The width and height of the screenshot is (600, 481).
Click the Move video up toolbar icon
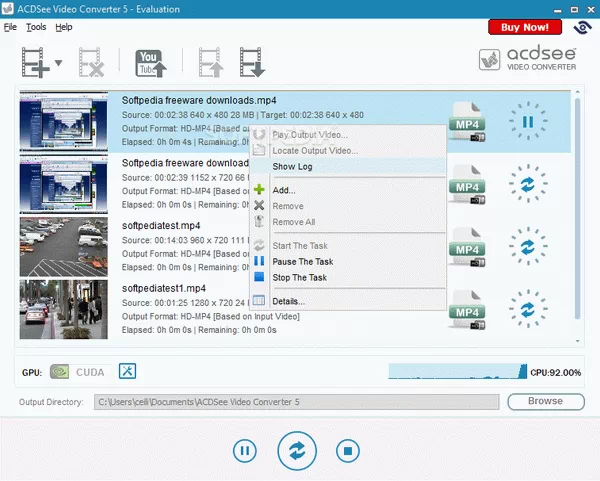[x=211, y=62]
